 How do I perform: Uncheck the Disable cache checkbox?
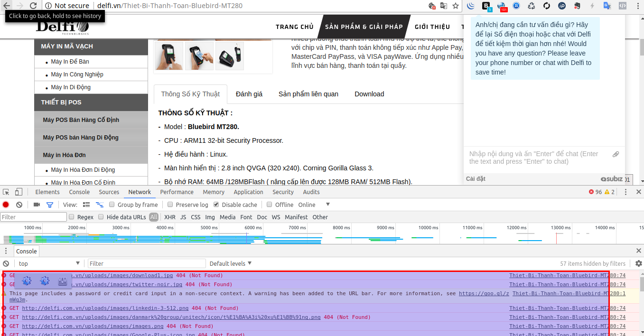pos(216,205)
